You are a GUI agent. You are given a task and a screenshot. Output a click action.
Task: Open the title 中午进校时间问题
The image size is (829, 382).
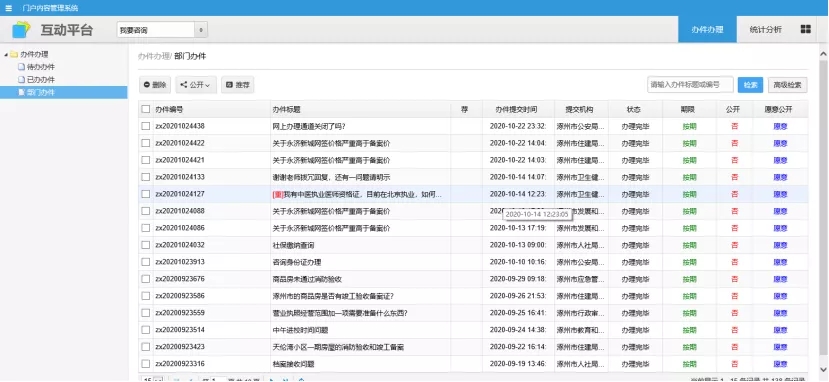tap(300, 330)
